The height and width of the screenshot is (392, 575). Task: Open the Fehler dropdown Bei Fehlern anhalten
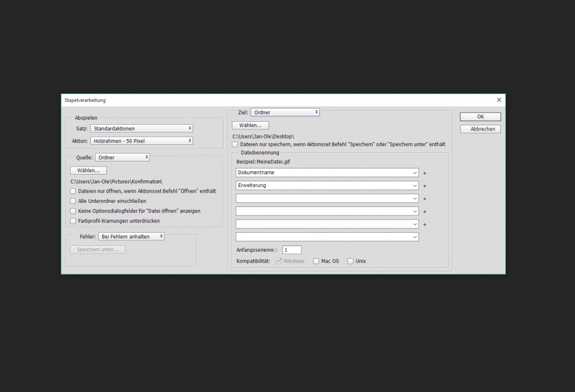coord(131,236)
